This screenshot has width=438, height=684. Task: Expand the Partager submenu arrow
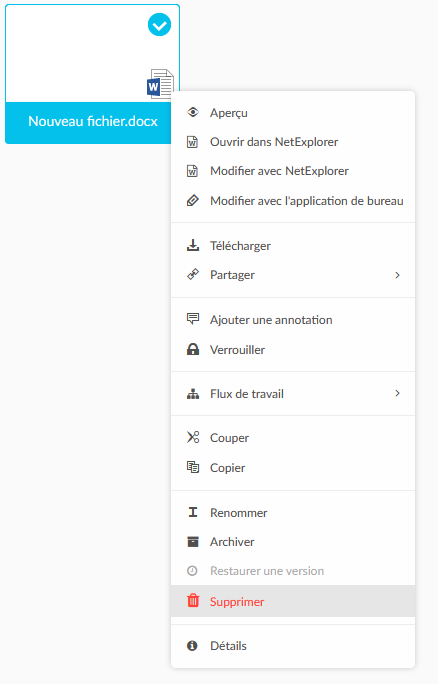pyautogui.click(x=397, y=275)
